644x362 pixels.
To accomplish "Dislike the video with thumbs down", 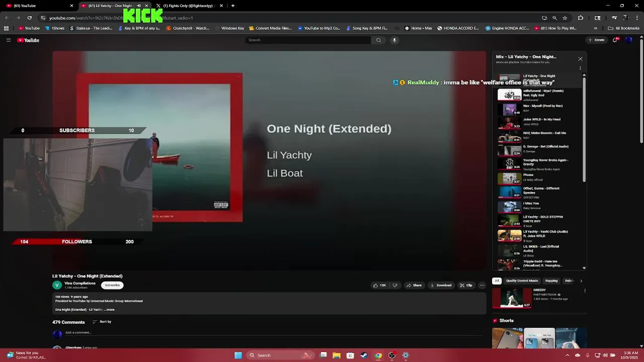I will pyautogui.click(x=395, y=285).
